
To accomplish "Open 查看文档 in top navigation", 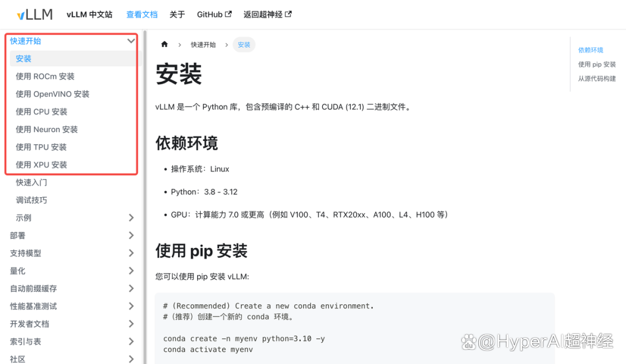I will coord(142,14).
